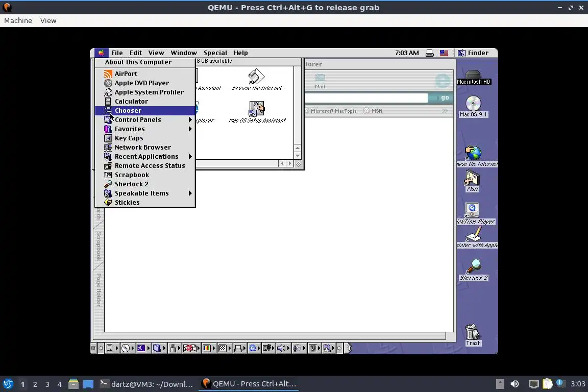Expand the Favorites submenu

[x=145, y=129]
